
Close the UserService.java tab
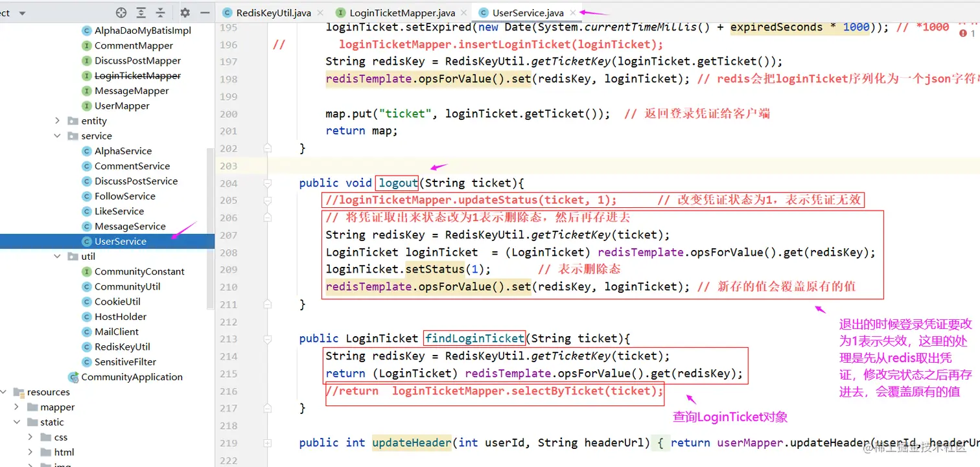573,12
